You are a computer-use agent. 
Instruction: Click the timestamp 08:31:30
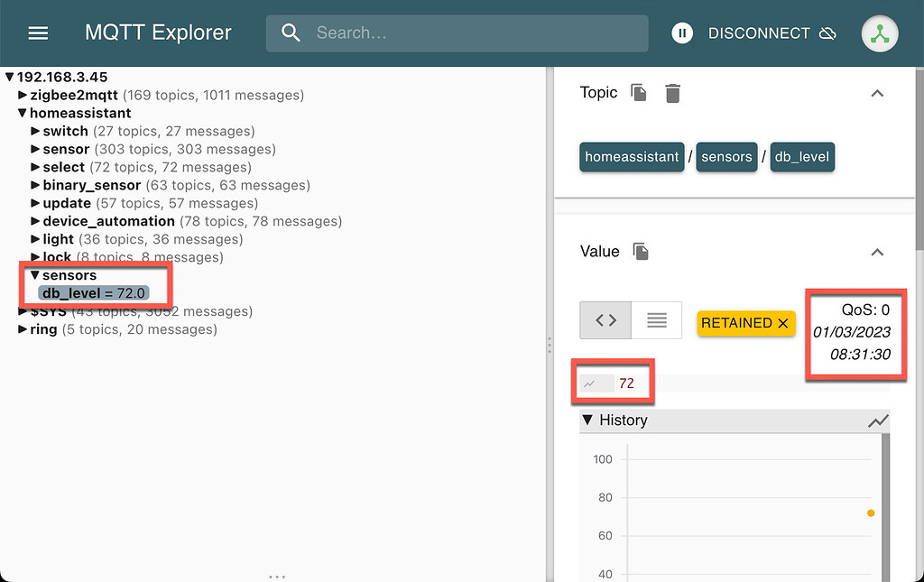pyautogui.click(x=860, y=355)
